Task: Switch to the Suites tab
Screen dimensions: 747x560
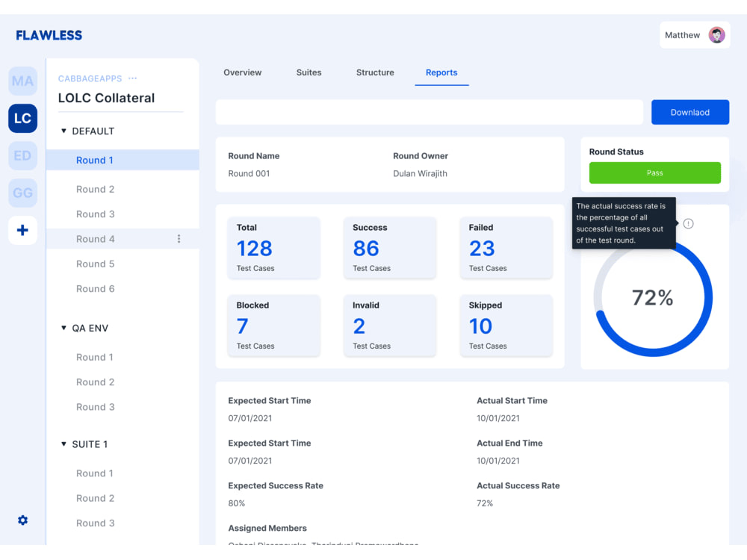Action: point(309,72)
